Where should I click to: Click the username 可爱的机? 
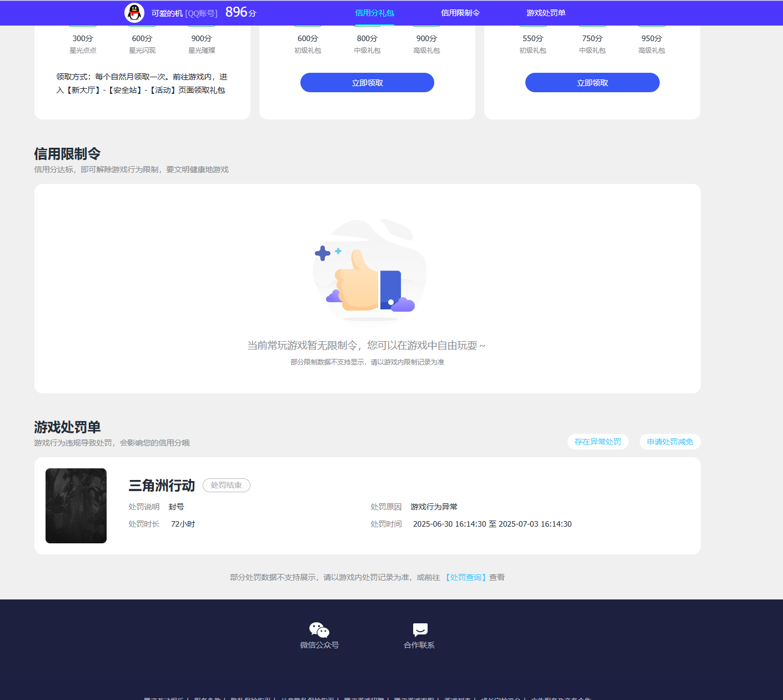[x=167, y=13]
